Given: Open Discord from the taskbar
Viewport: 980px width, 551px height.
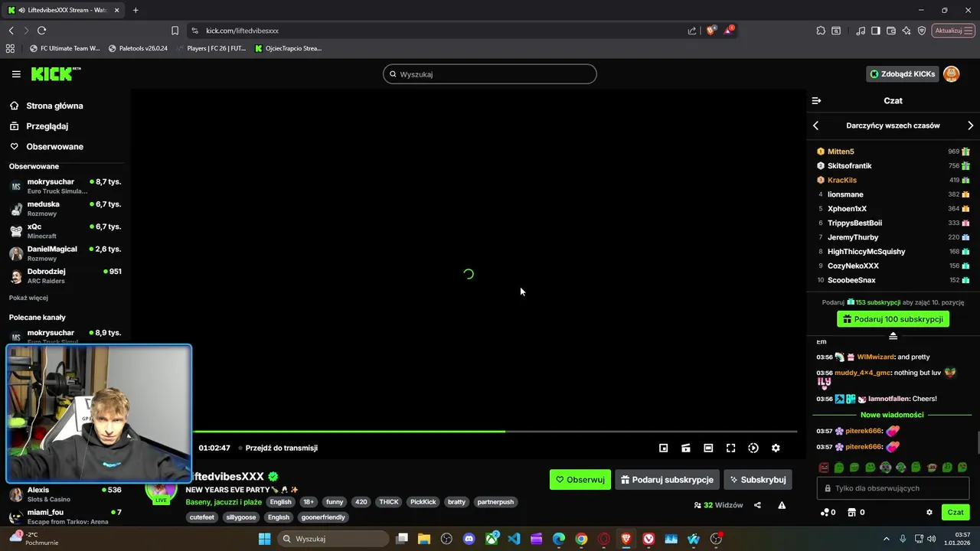Looking at the screenshot, I should (x=469, y=539).
